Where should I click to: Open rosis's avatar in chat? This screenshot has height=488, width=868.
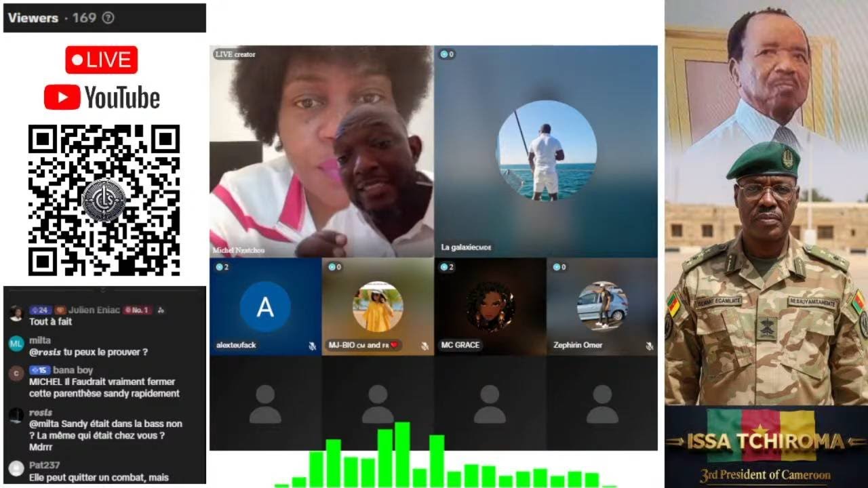point(16,415)
